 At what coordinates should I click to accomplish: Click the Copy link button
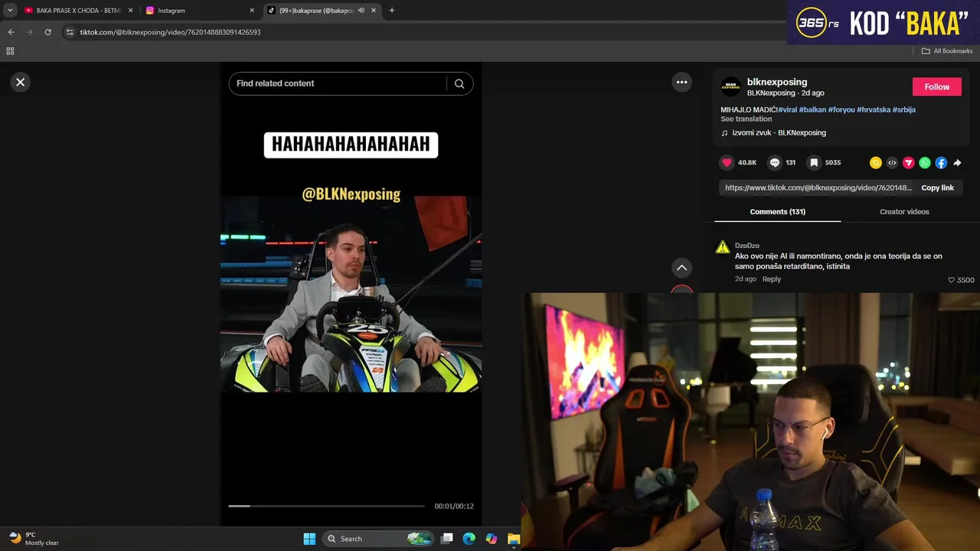(x=937, y=187)
